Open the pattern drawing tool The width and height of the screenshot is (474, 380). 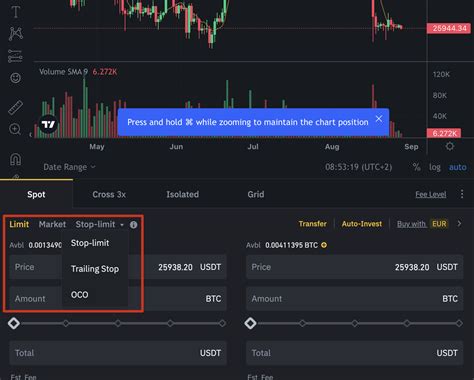pos(15,33)
